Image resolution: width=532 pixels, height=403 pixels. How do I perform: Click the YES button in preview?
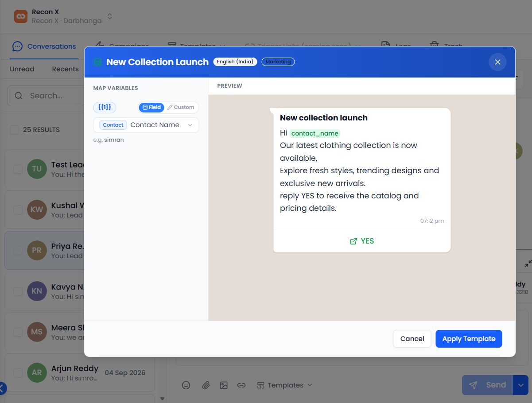[362, 241]
